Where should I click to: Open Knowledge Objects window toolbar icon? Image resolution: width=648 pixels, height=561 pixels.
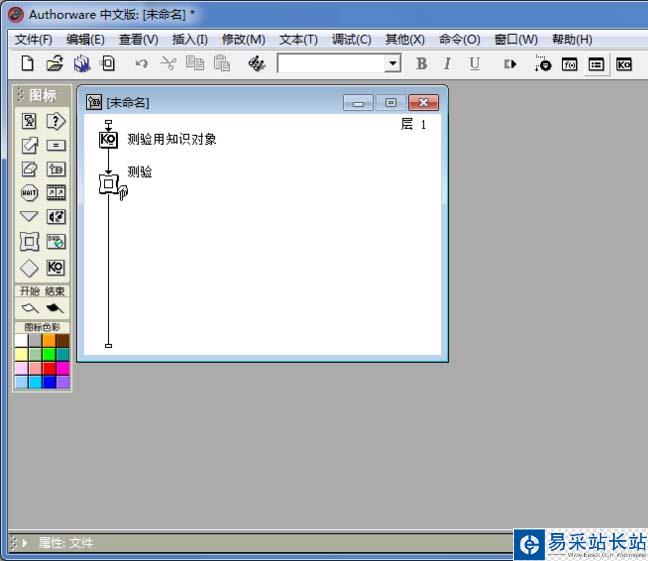coord(623,64)
